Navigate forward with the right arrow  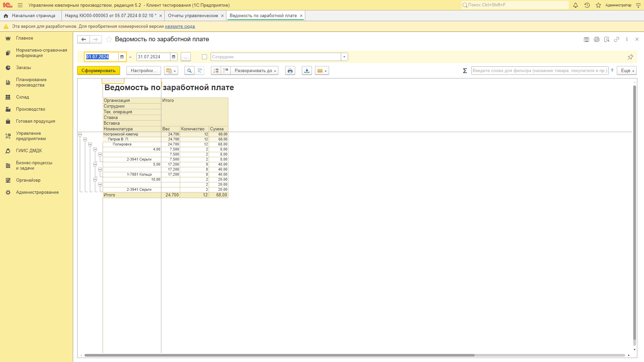pyautogui.click(x=96, y=40)
